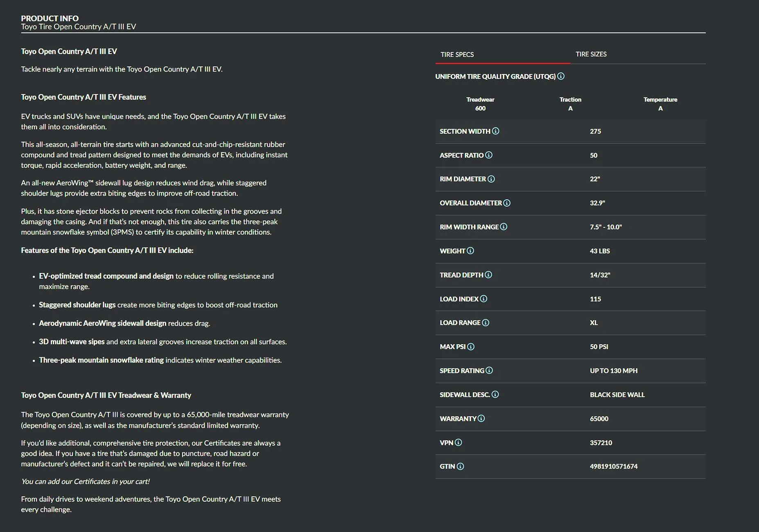This screenshot has height=532, width=759.
Task: Select the VPN value 357210
Action: (601, 443)
